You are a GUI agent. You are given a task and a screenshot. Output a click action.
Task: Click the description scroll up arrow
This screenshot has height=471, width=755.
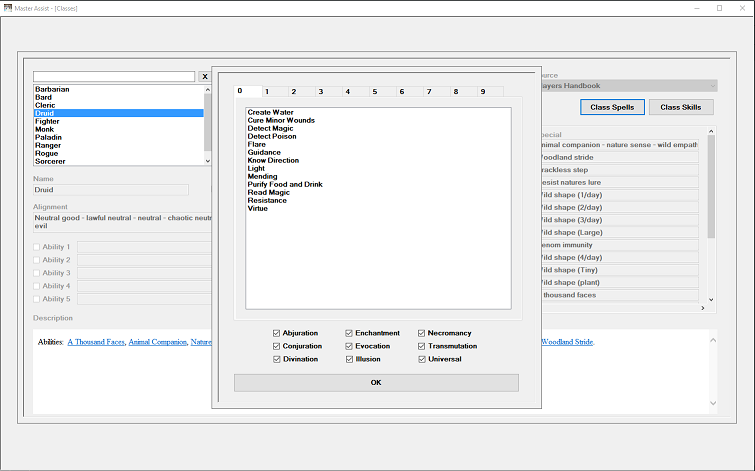point(713,340)
